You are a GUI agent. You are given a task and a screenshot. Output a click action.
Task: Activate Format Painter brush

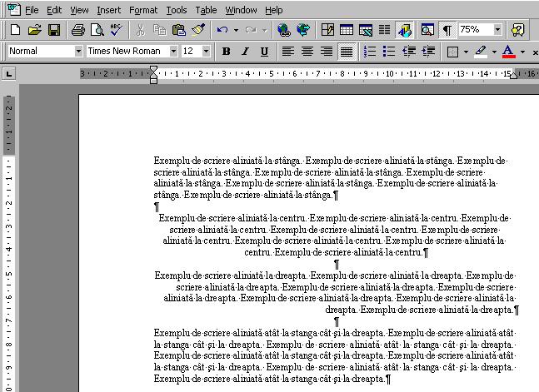click(x=198, y=30)
